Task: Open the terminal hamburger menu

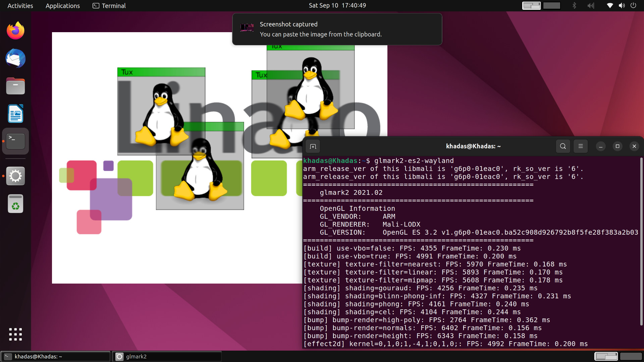Action: pos(581,146)
